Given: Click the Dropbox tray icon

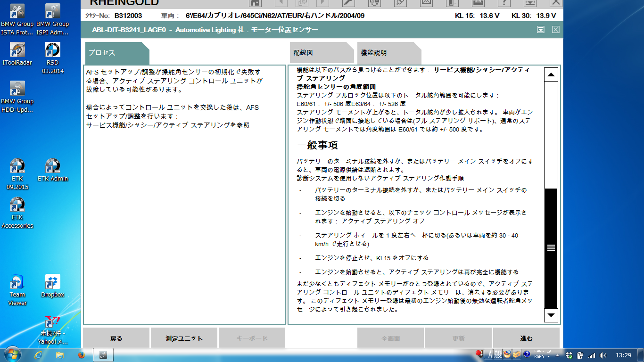Looking at the screenshot, I should [569, 355].
